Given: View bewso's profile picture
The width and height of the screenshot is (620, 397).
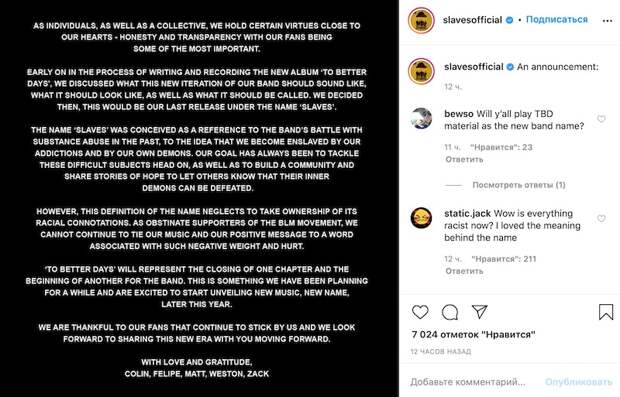Looking at the screenshot, I should 421,118.
